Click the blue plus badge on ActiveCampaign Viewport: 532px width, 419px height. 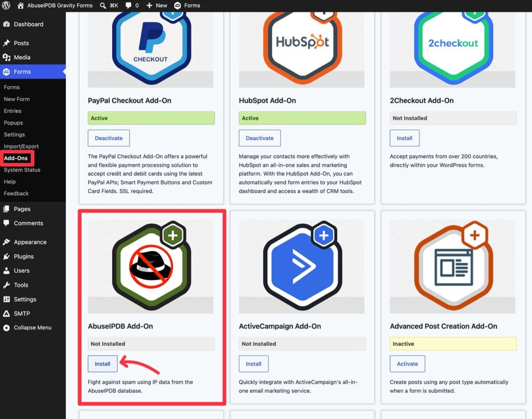coord(324,235)
